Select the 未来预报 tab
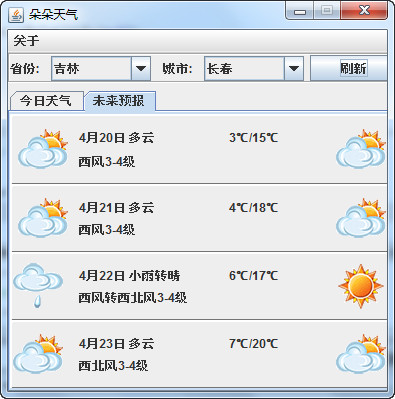The width and height of the screenshot is (395, 399). point(119,100)
